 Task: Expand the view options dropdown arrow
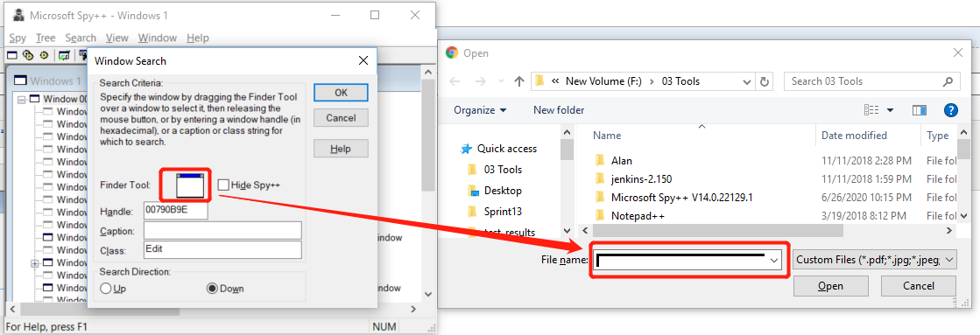pos(890,110)
